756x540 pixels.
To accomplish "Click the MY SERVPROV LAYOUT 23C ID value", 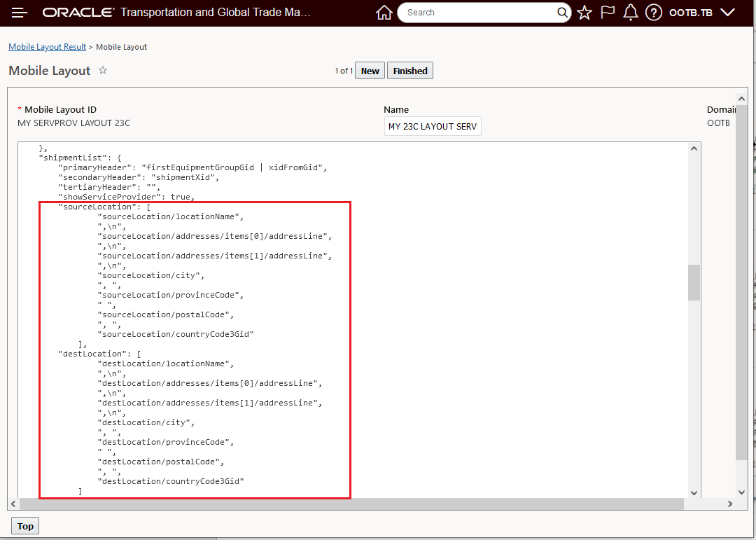I will tap(73, 123).
